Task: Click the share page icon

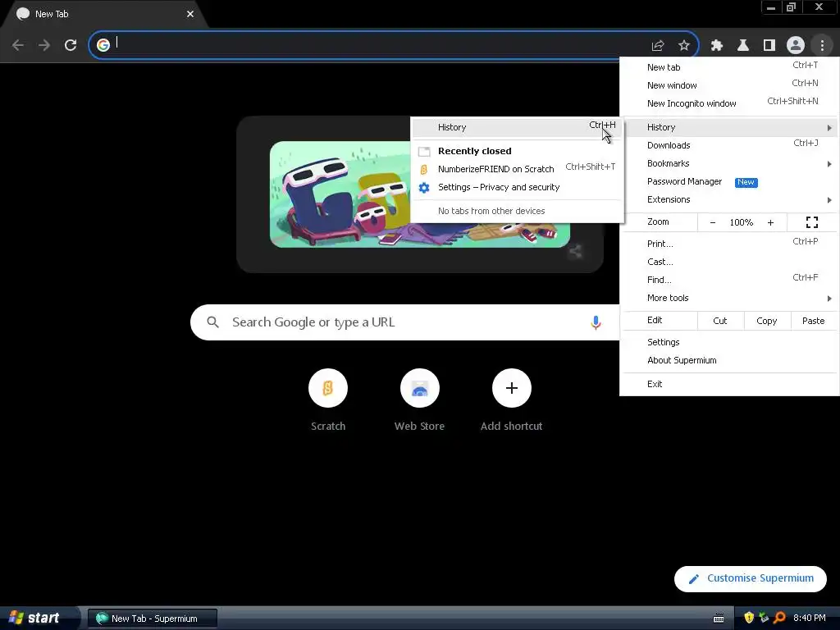Action: 657,46
